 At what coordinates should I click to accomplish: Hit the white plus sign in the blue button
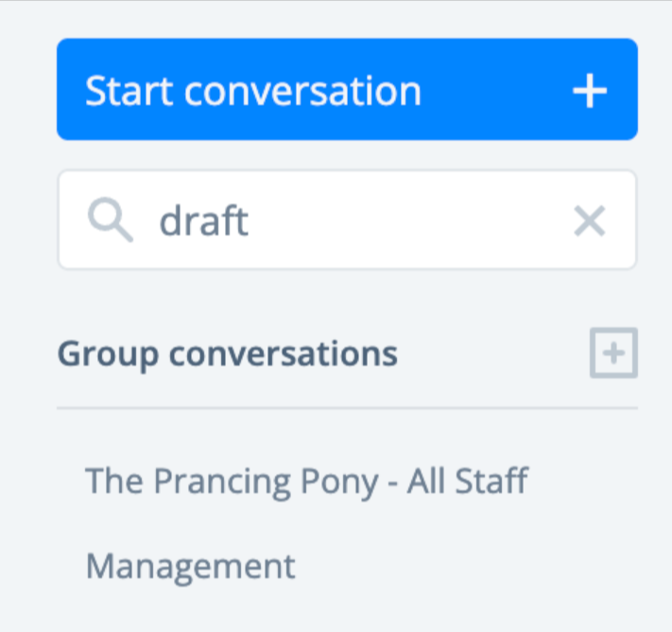coord(590,92)
